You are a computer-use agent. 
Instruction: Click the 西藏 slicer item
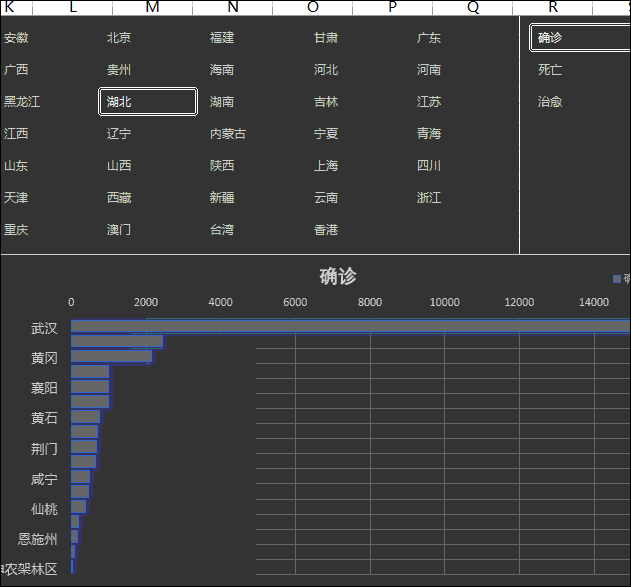pos(119,198)
